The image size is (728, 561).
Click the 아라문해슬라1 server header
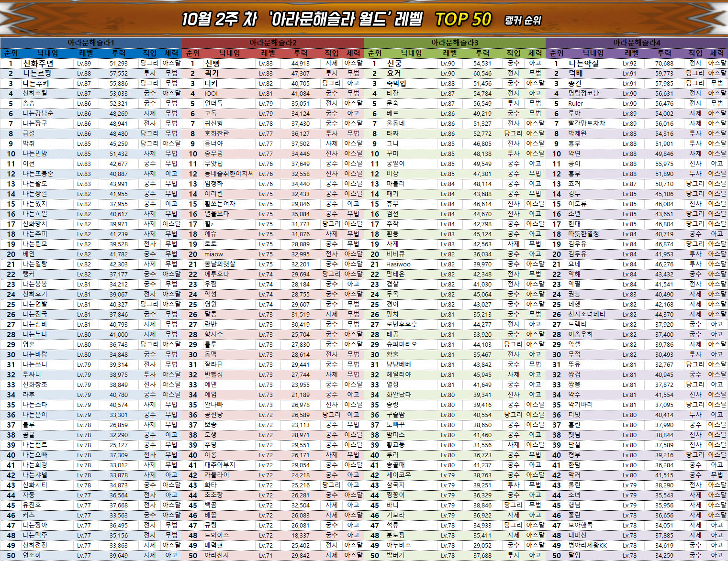(x=91, y=43)
